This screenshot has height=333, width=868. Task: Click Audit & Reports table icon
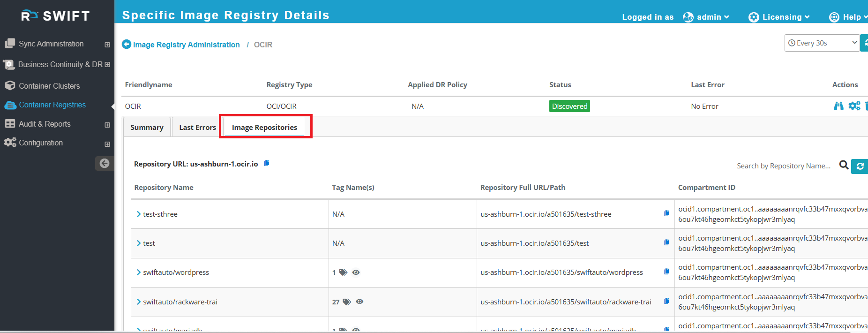10,123
